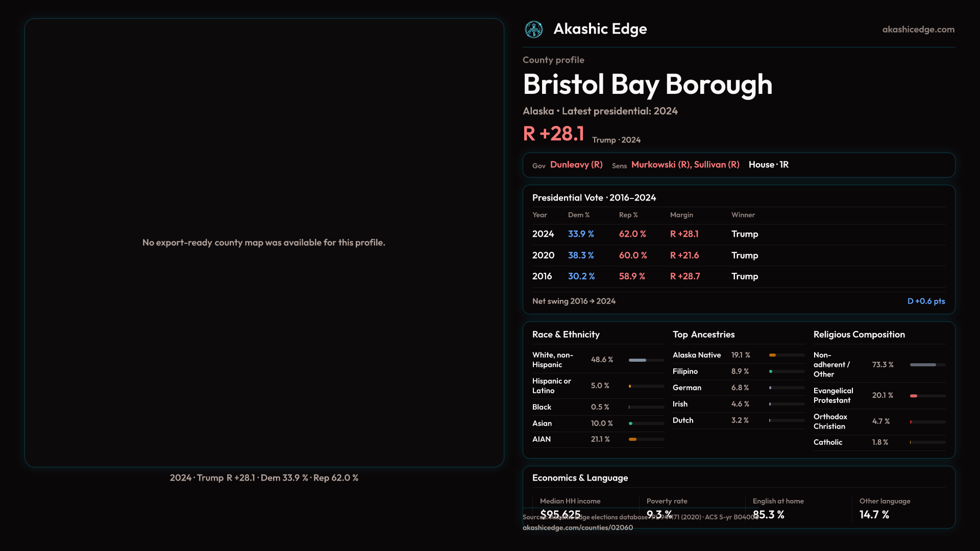Image resolution: width=980 pixels, height=551 pixels.
Task: Click the Akashic Edge logo icon
Action: point(534,30)
